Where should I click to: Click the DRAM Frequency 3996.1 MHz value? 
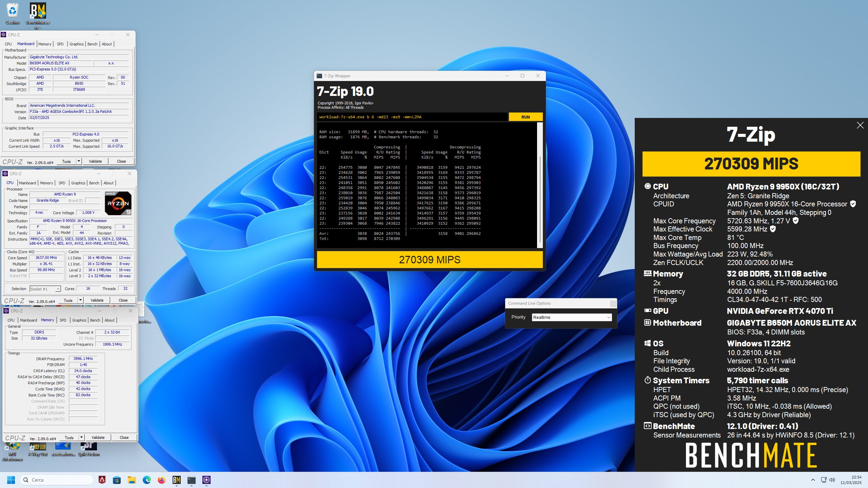click(x=83, y=359)
